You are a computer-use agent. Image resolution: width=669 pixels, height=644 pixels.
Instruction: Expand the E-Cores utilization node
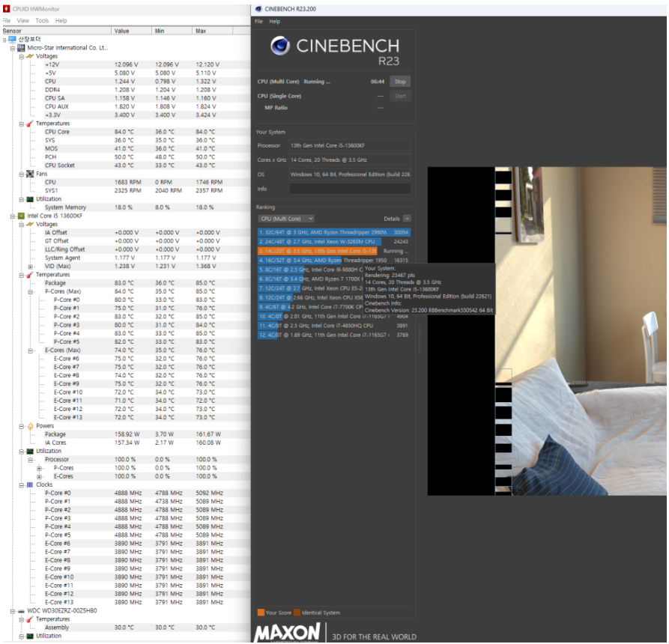[39, 477]
